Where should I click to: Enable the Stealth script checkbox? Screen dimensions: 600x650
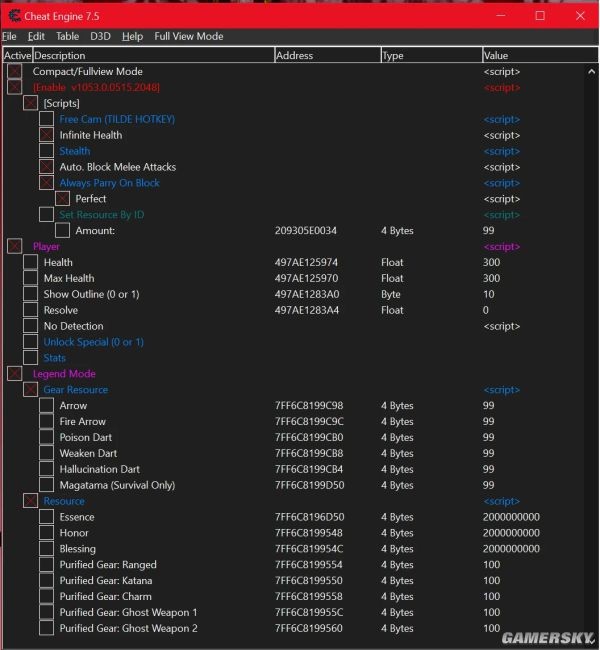46,151
